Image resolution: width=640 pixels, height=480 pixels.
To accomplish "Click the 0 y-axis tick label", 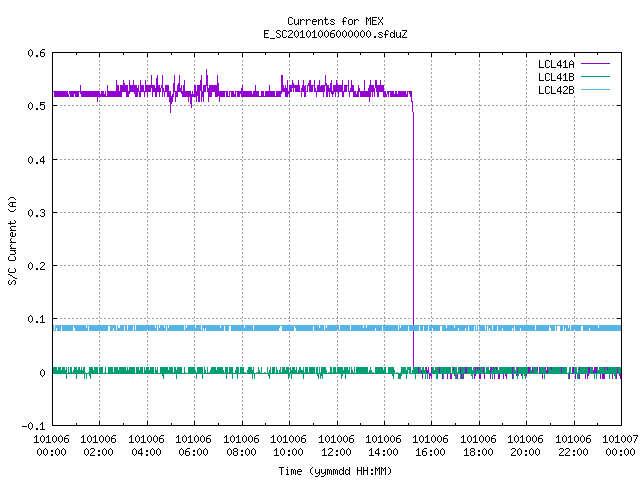I will [42, 373].
